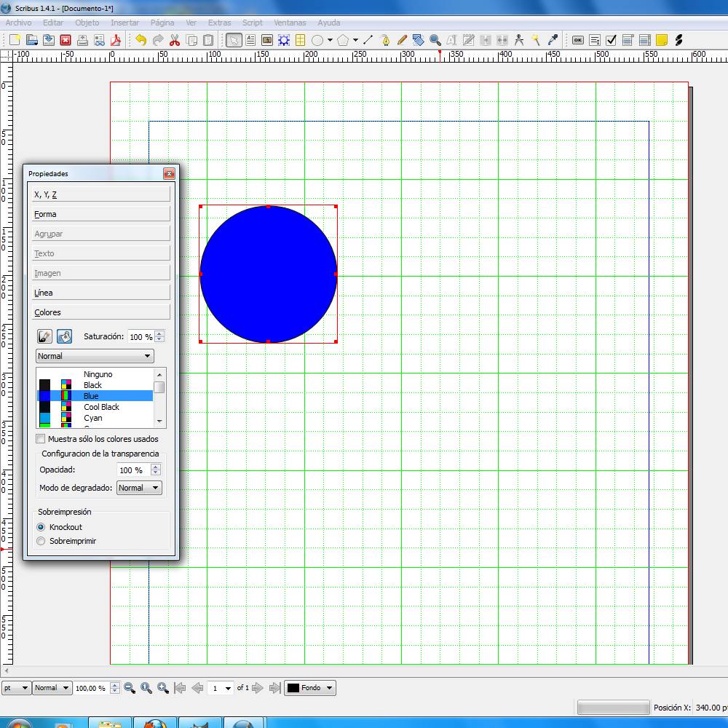The width and height of the screenshot is (728, 728).
Task: Select the Knockout radio button
Action: coord(41,527)
